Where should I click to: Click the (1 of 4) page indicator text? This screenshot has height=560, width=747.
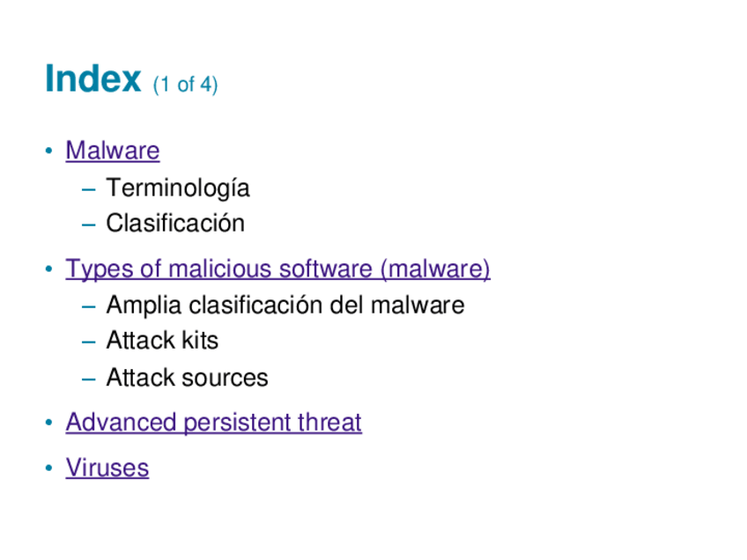pyautogui.click(x=185, y=85)
